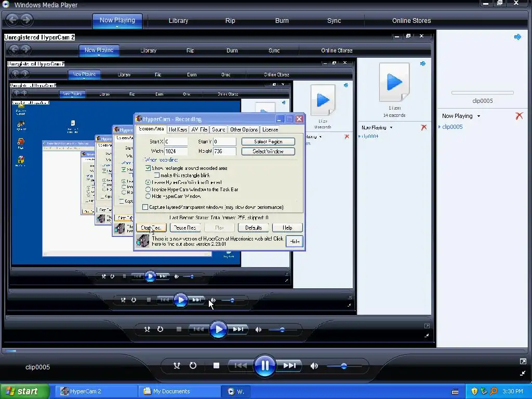Open Now Playing dropdown above clip0004

pyautogui.click(x=391, y=128)
